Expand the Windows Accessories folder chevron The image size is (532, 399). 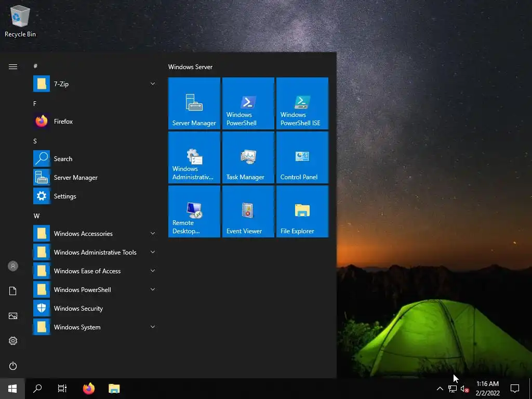tap(153, 233)
